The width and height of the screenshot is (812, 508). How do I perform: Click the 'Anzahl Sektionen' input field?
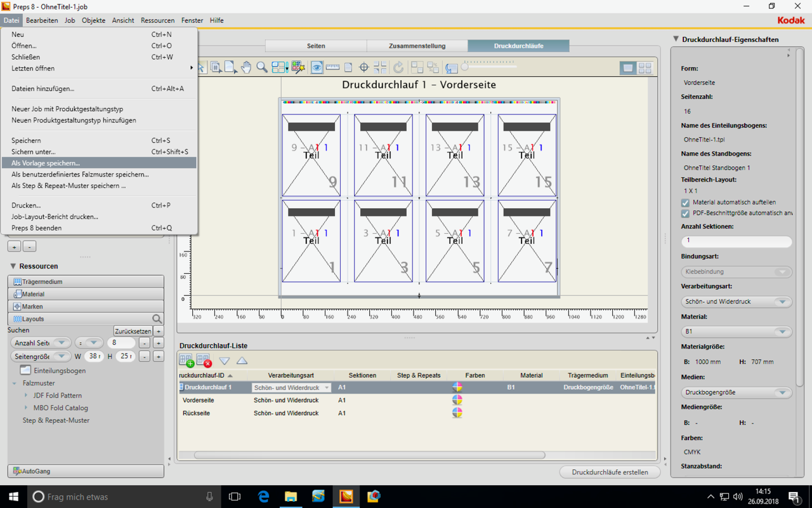pos(736,241)
